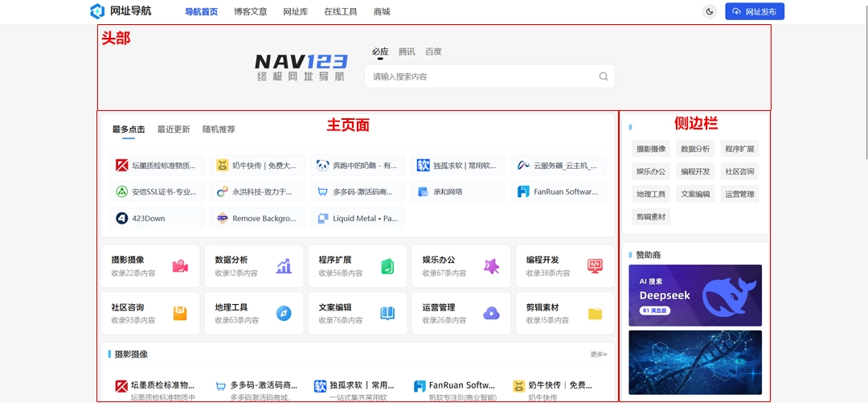Click the 网址导航 site logo

point(121,11)
